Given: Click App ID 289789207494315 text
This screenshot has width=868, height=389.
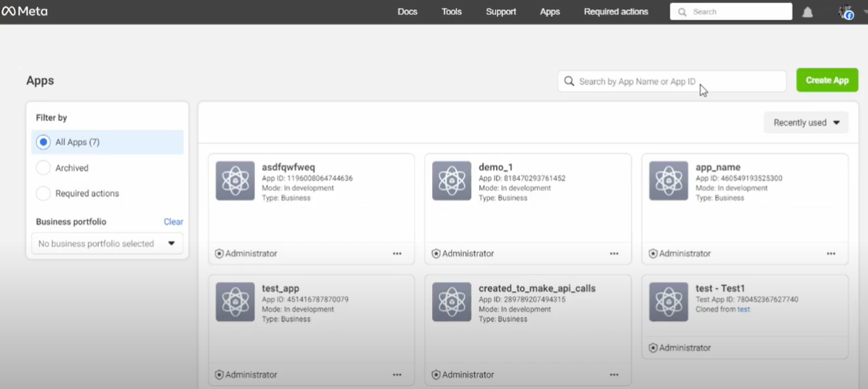Looking at the screenshot, I should click(x=522, y=300).
